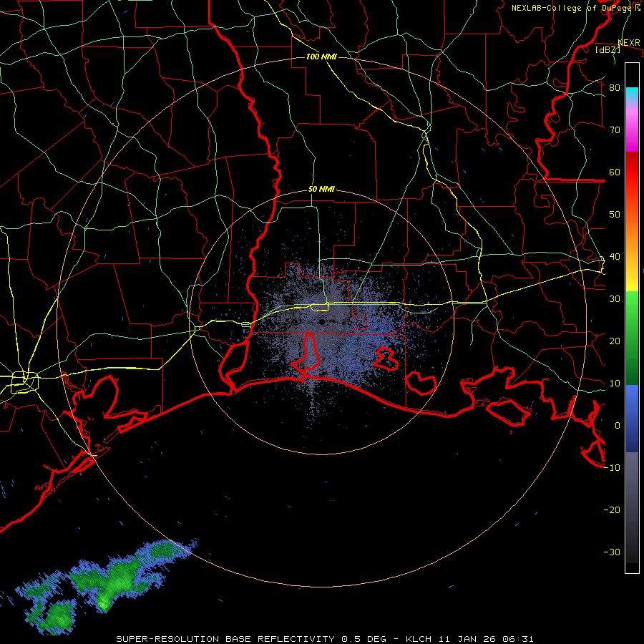Click the -30 dBZ scale value
Viewport: 644px width, 644px height.
pyautogui.click(x=612, y=552)
